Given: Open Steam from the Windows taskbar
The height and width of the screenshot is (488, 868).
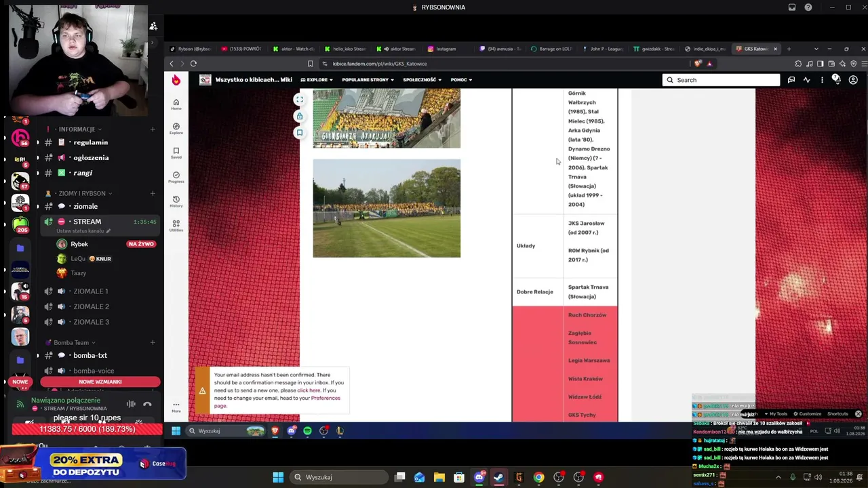Looking at the screenshot, I should click(x=499, y=477).
